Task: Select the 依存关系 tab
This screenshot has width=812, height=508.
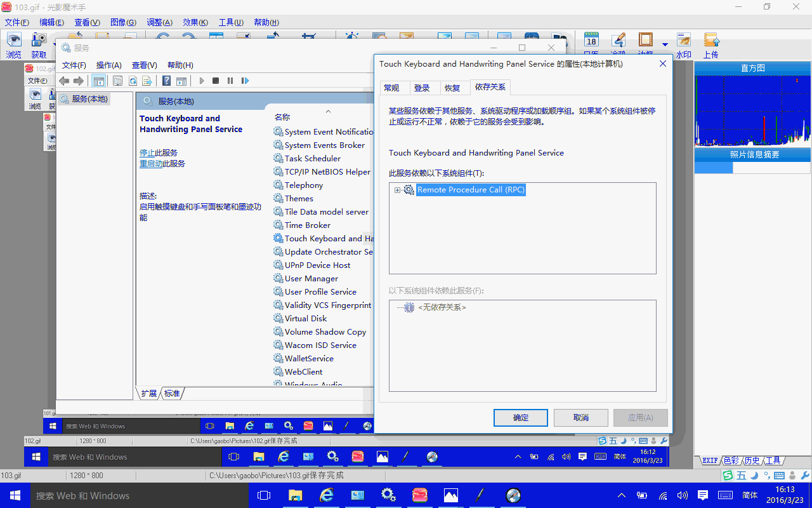Action: pyautogui.click(x=490, y=87)
